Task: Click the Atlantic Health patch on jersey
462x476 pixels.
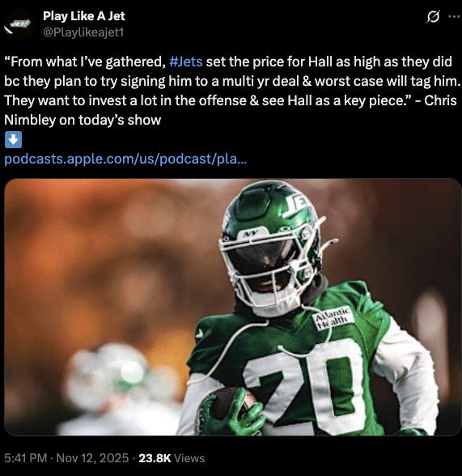Action: [333, 318]
